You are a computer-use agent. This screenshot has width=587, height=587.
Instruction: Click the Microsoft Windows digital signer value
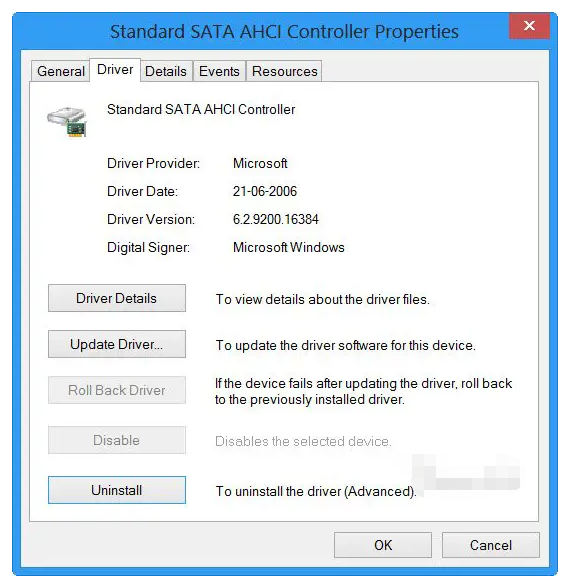pyautogui.click(x=289, y=247)
